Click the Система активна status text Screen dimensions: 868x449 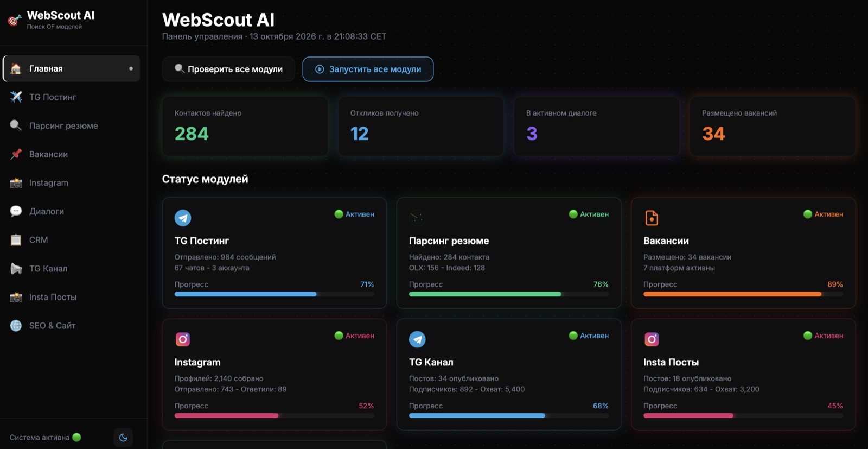click(x=40, y=438)
